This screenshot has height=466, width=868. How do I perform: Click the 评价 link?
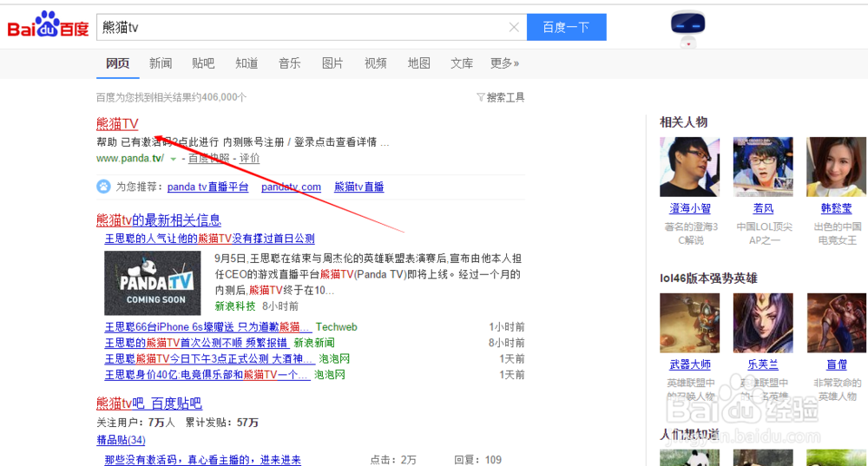(249, 158)
